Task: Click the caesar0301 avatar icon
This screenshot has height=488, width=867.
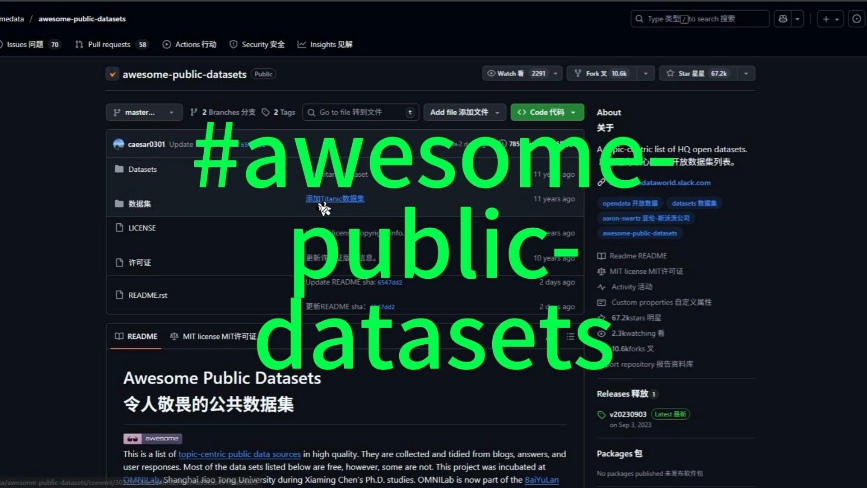Action: pos(119,144)
